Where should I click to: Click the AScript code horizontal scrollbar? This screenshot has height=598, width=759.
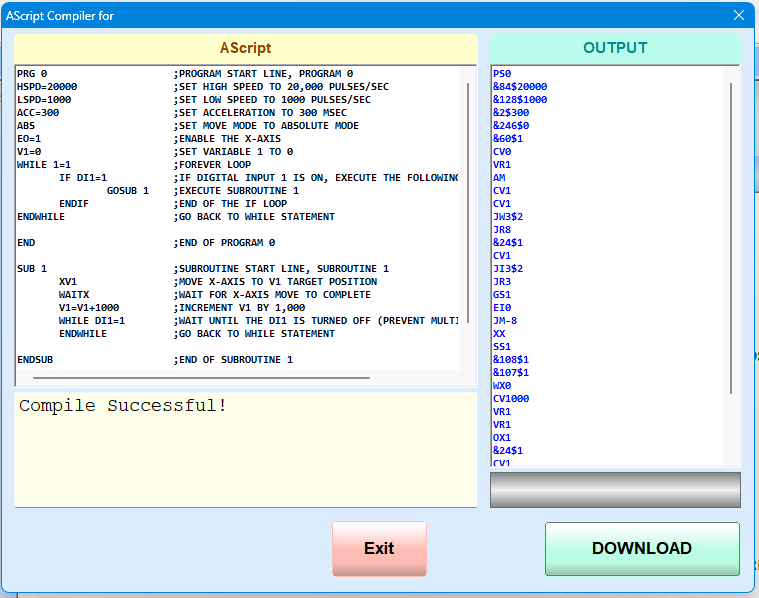pyautogui.click(x=201, y=378)
